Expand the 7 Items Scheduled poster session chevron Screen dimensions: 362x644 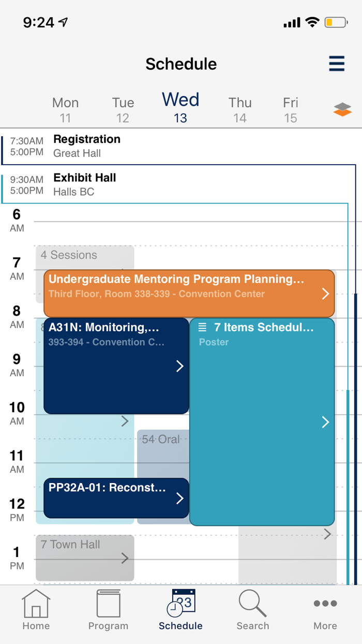325,421
